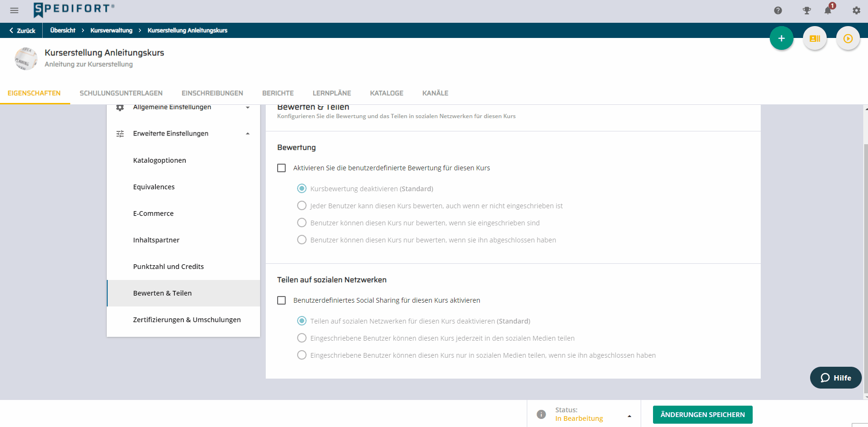Switch to the Berichte tab
This screenshot has height=427, width=868.
tap(278, 93)
